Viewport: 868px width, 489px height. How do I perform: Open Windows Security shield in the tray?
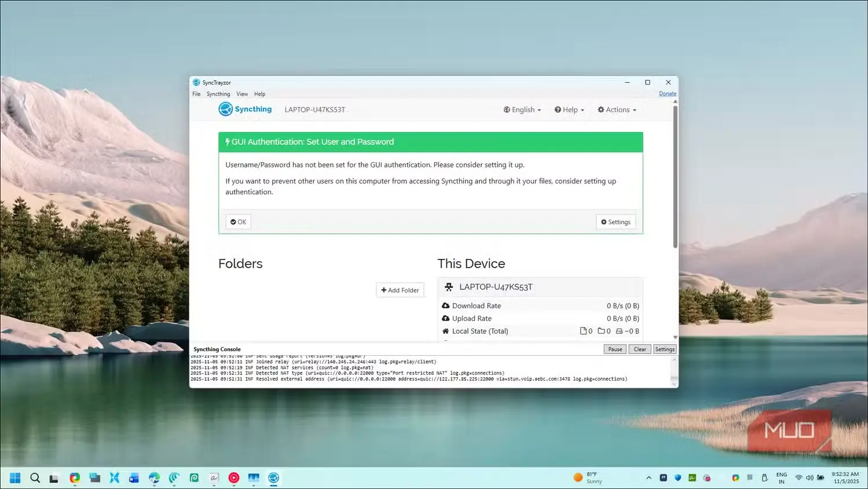pyautogui.click(x=677, y=478)
